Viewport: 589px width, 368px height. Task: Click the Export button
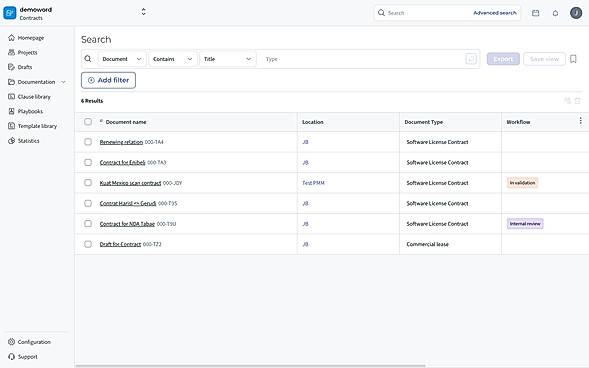click(x=503, y=59)
